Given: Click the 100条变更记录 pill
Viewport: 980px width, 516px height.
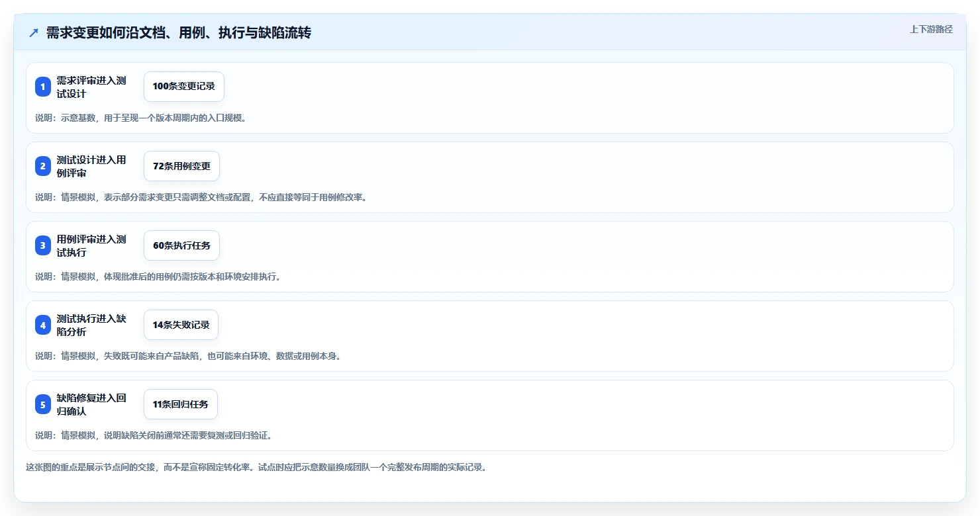Looking at the screenshot, I should [x=184, y=87].
